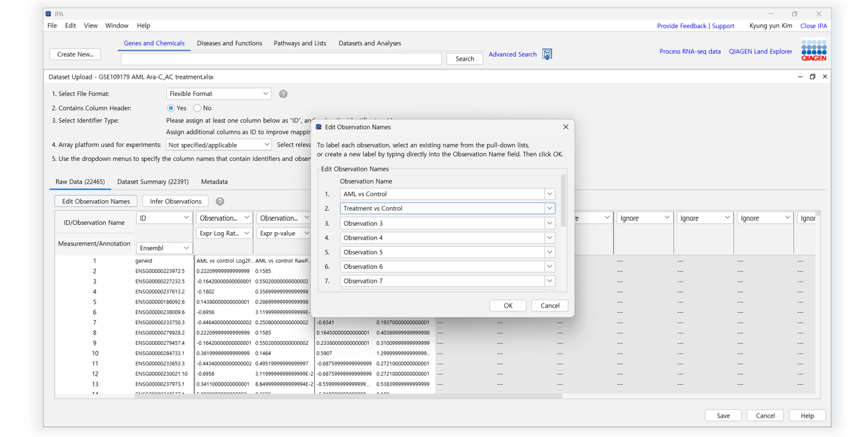The width and height of the screenshot is (868, 437).
Task: Open the Expr p-value dropdown
Action: point(284,234)
